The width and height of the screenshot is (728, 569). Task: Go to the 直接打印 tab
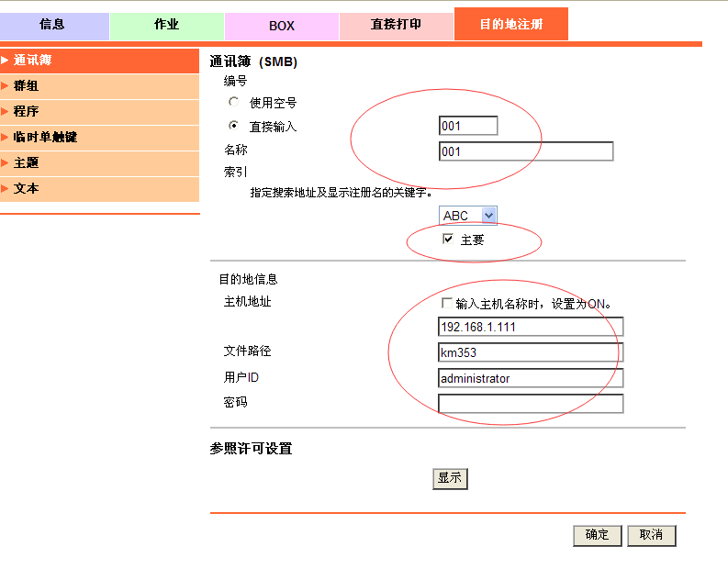(396, 25)
